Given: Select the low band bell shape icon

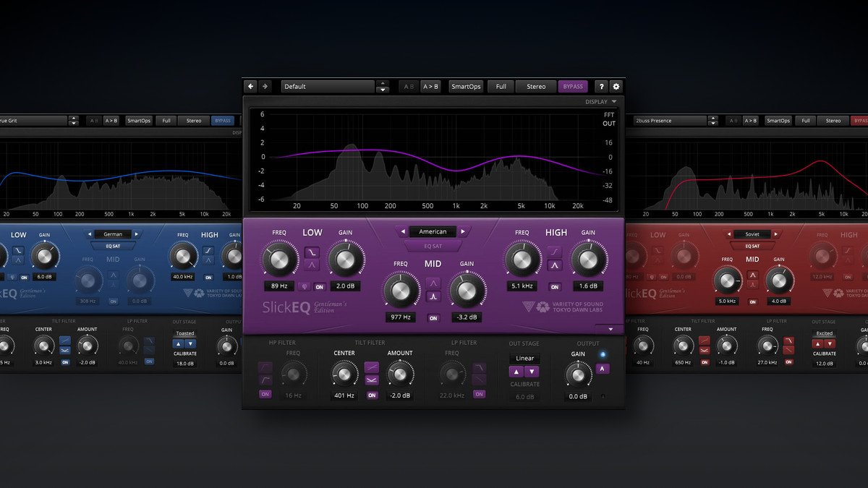Looking at the screenshot, I should click(x=312, y=265).
